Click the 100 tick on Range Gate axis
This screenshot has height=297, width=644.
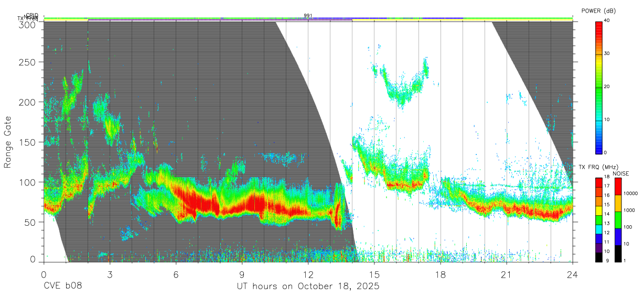pos(28,182)
